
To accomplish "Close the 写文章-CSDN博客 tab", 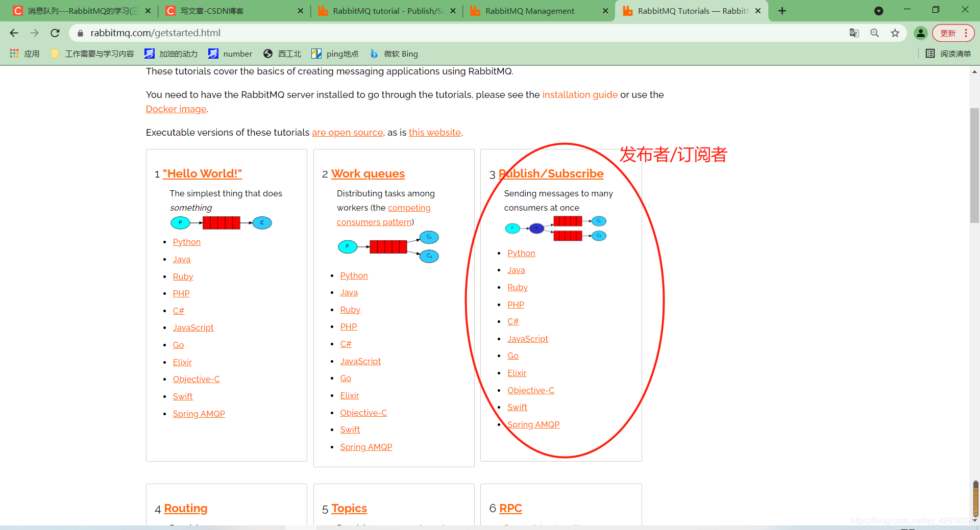I will (x=300, y=11).
